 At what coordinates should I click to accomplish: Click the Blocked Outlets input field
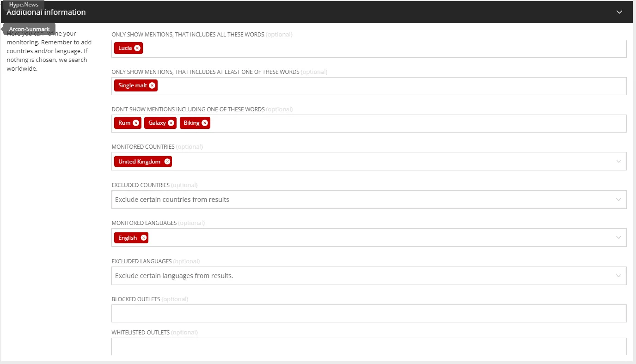pyautogui.click(x=369, y=313)
